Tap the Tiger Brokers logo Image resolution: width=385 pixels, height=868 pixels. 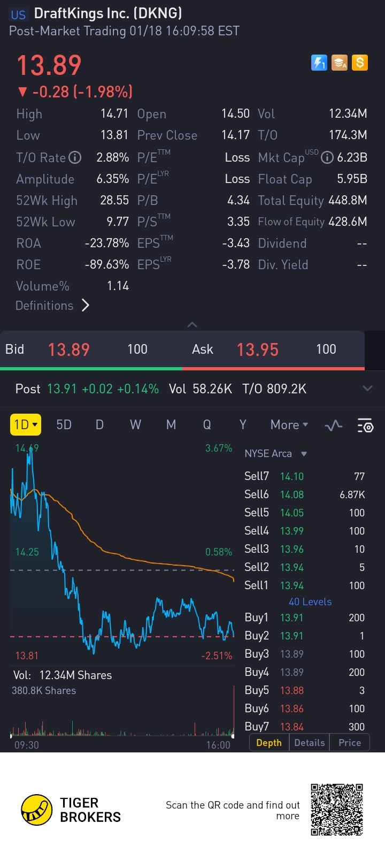(x=71, y=810)
